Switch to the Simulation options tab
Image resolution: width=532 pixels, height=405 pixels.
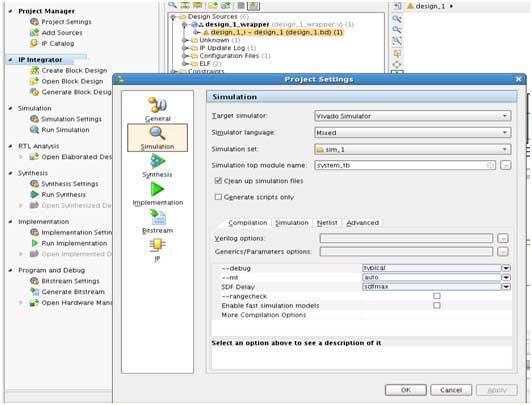click(292, 223)
